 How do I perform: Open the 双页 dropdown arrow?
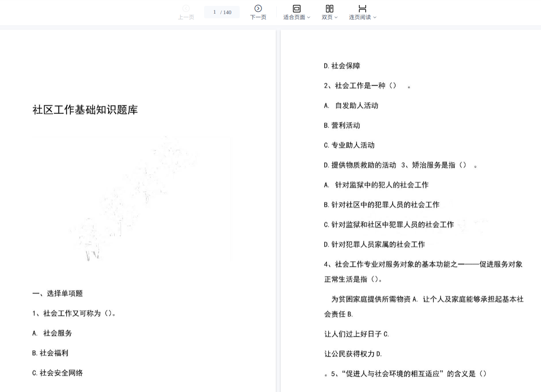click(x=336, y=18)
